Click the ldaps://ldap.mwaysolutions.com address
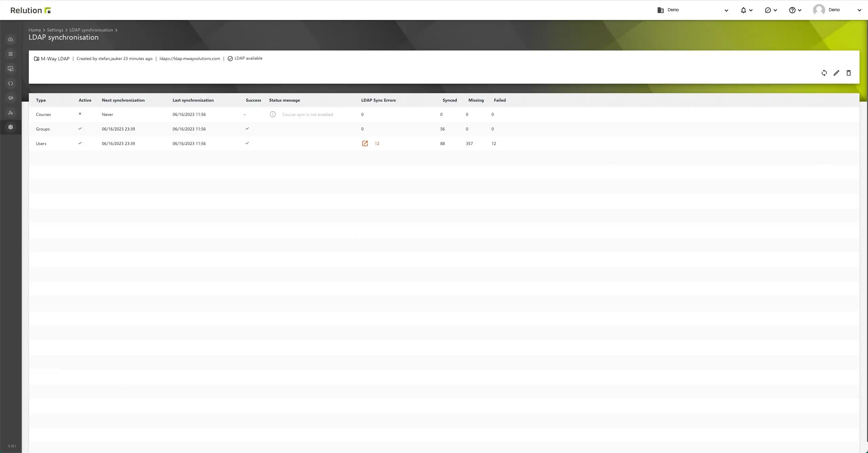 coord(190,59)
